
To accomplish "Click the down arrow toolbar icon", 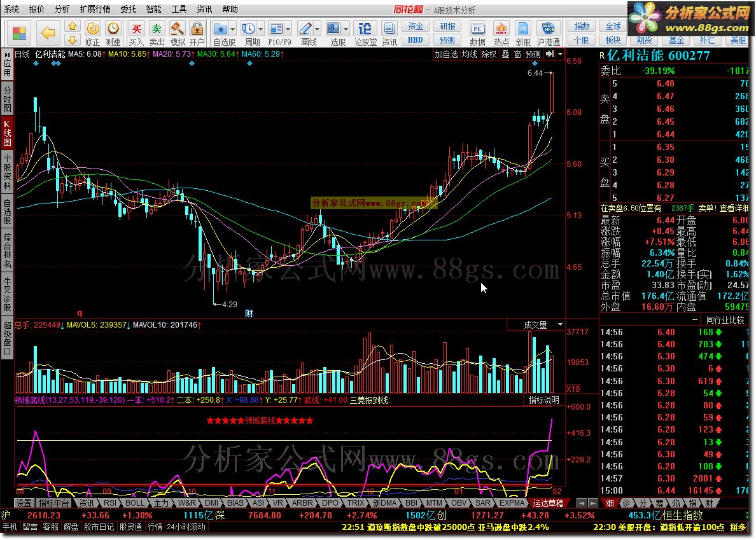I will (x=73, y=40).
